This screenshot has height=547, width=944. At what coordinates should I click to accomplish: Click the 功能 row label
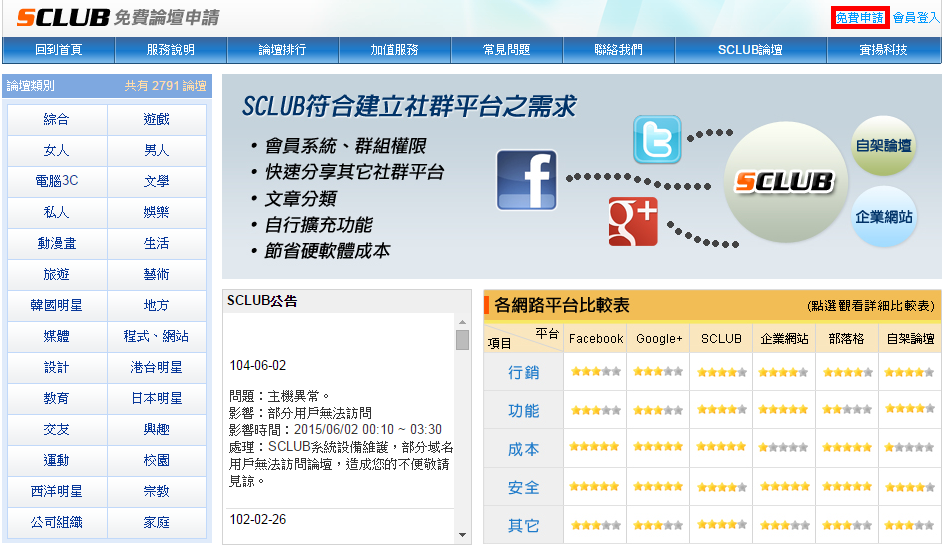tap(523, 411)
